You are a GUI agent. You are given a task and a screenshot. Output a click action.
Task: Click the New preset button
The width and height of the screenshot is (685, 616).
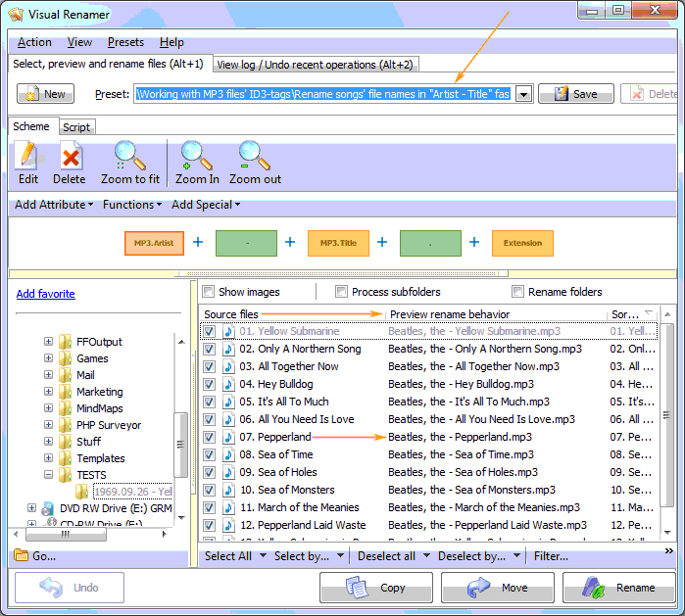tap(45, 94)
